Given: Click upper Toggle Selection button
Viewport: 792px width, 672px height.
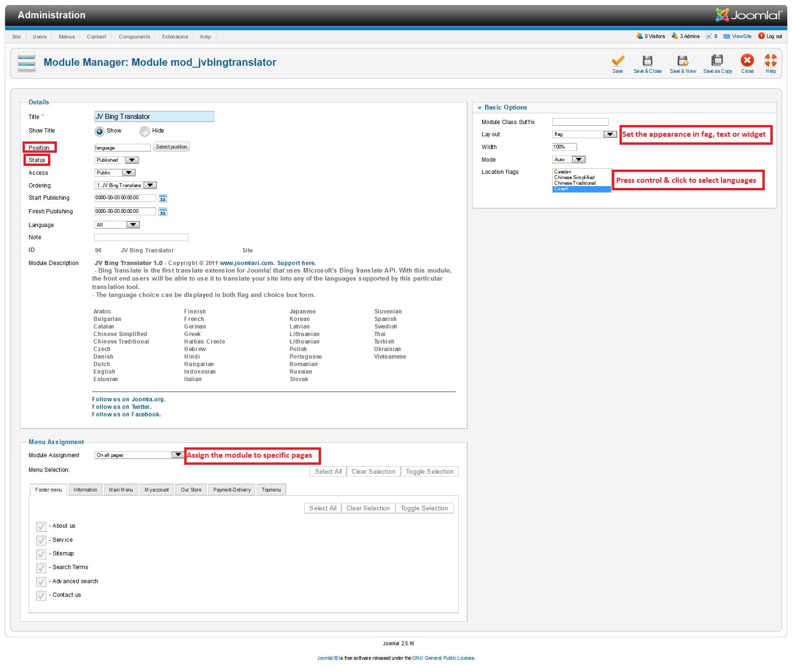Looking at the screenshot, I should pyautogui.click(x=430, y=472).
